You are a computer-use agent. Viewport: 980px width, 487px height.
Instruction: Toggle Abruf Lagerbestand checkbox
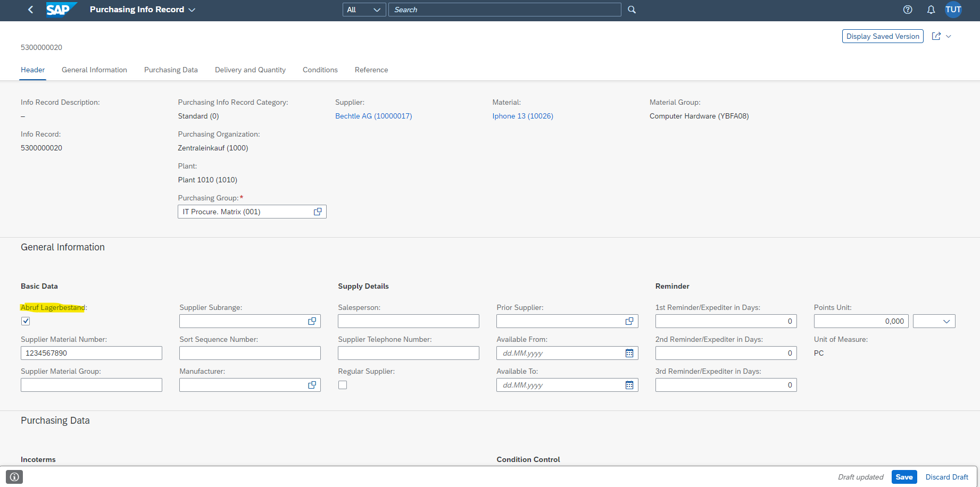coord(26,321)
